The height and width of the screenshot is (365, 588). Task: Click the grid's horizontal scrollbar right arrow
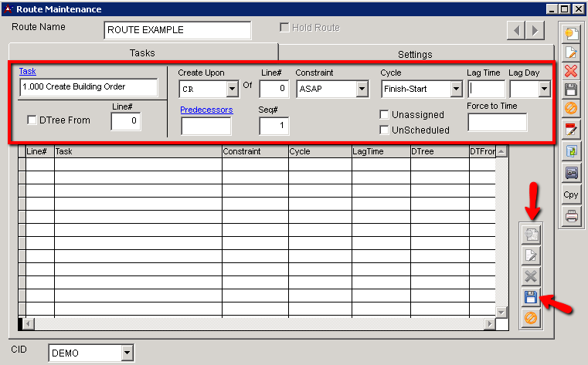(x=488, y=325)
